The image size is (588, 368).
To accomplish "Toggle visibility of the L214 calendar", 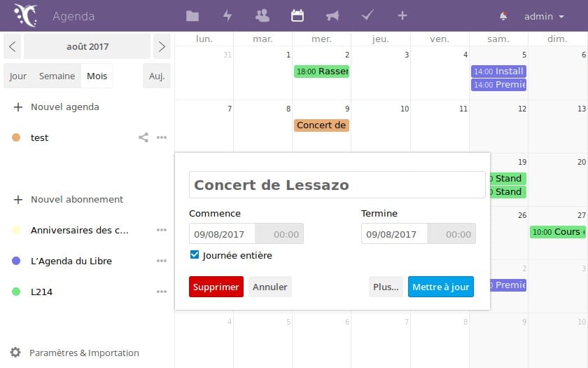I will 16,292.
